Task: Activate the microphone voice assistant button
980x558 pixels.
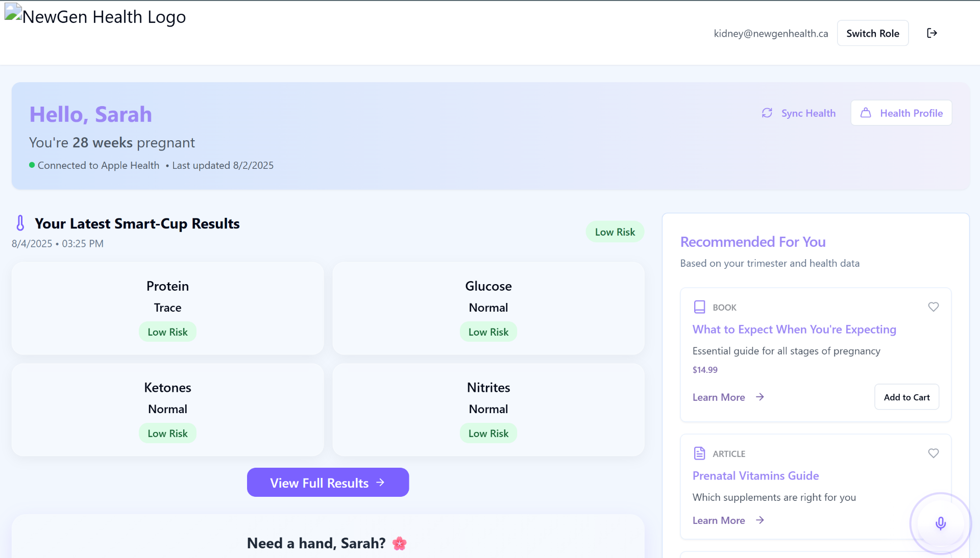Action: pos(940,523)
